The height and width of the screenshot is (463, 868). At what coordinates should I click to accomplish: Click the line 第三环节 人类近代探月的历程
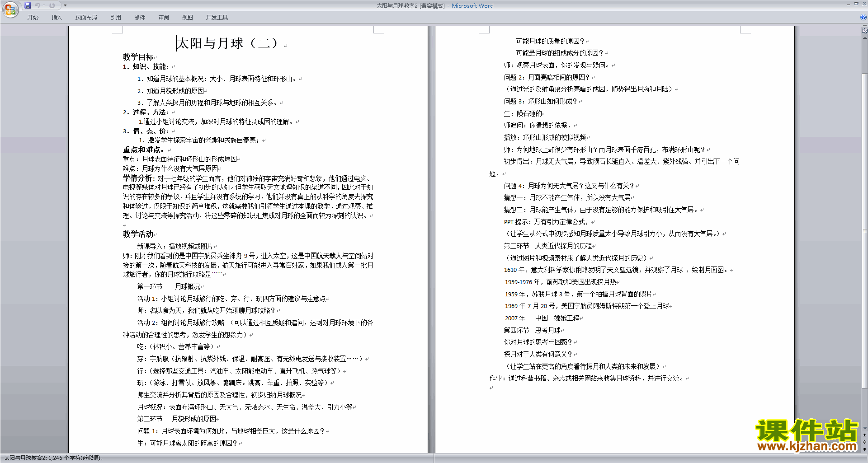(548, 246)
